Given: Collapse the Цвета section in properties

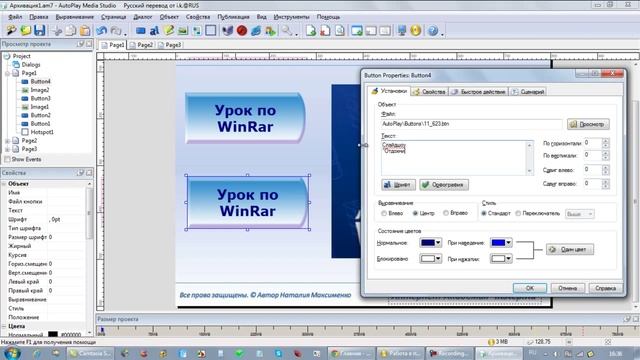Looking at the screenshot, I should pos(4,327).
